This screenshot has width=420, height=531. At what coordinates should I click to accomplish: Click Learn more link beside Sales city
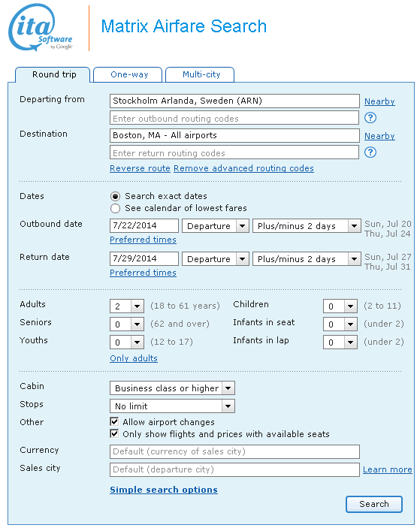click(x=388, y=469)
